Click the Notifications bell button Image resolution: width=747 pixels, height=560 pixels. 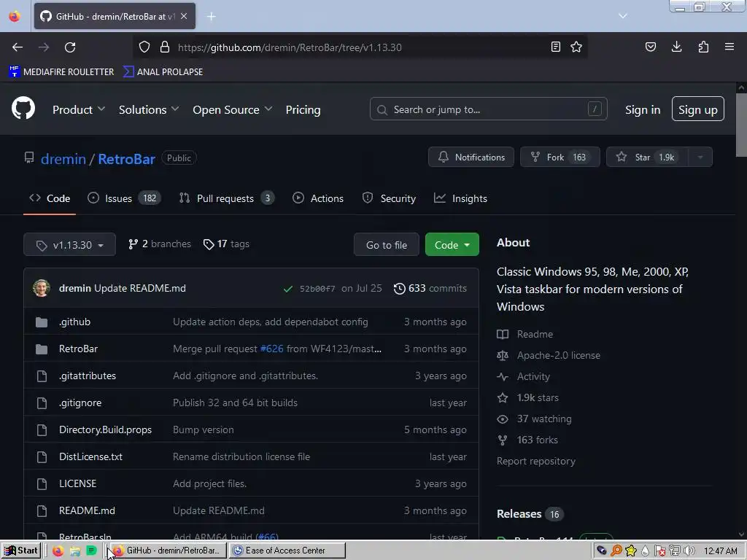[471, 157]
